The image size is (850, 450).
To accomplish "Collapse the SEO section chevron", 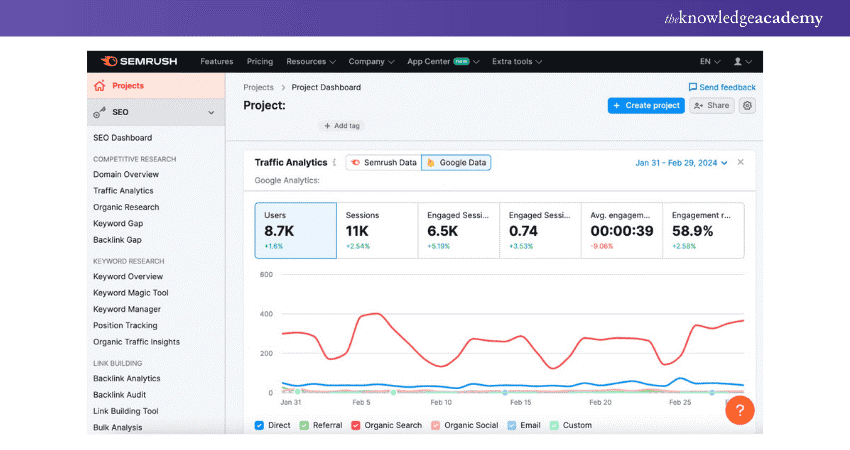I will click(211, 112).
